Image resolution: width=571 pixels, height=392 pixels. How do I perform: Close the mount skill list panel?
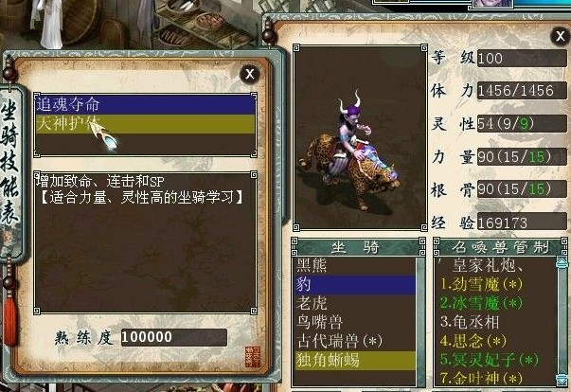coord(250,74)
